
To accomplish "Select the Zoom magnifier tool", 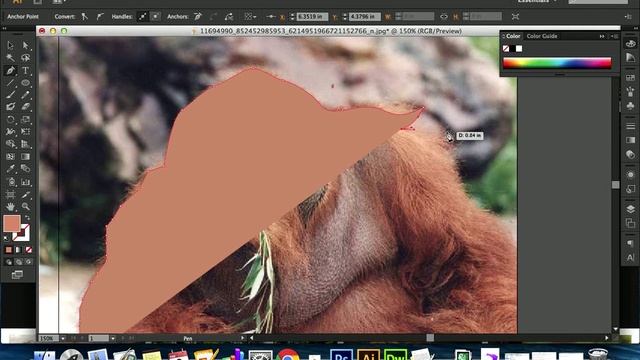I will [x=25, y=207].
